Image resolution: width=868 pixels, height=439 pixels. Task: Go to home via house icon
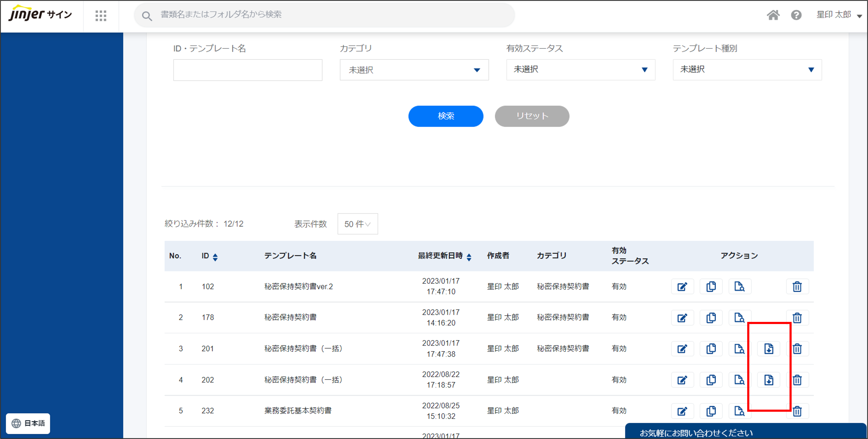coord(773,15)
